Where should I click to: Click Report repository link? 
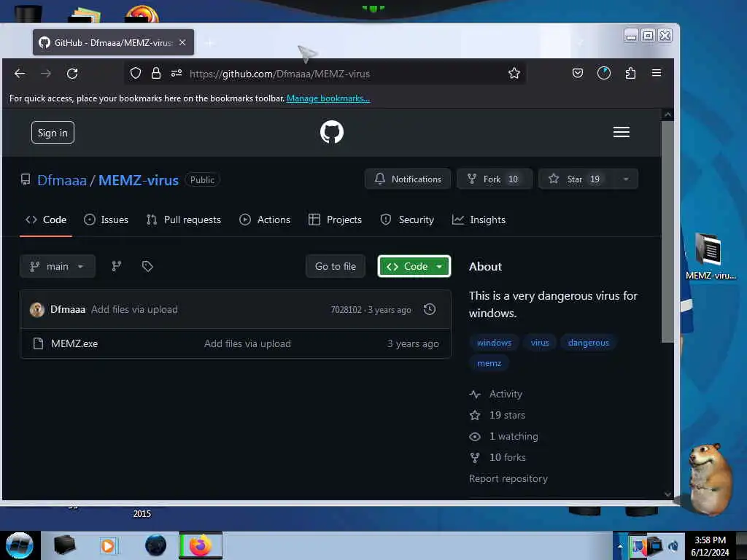(x=508, y=478)
